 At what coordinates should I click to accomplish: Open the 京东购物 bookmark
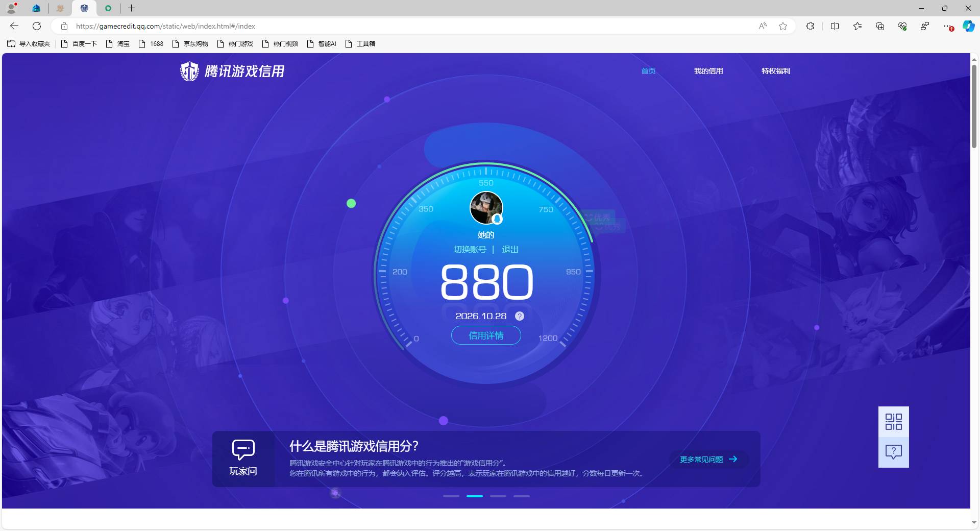coord(190,44)
